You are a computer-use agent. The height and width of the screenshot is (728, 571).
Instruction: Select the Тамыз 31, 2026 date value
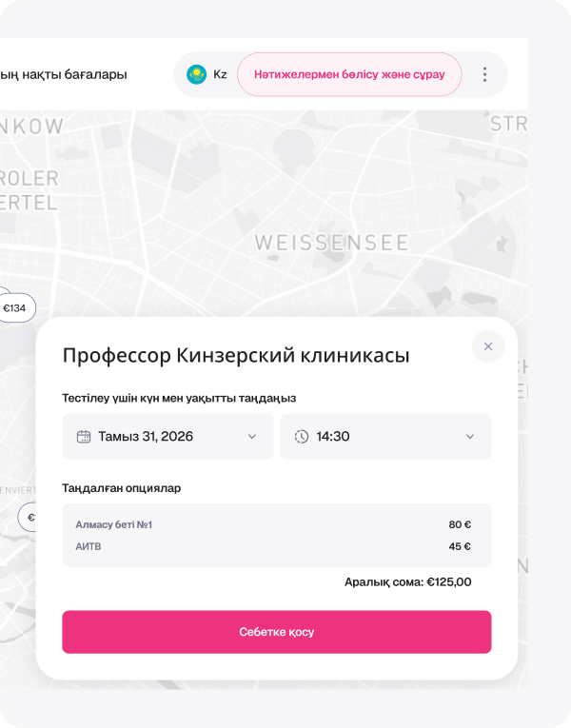146,437
